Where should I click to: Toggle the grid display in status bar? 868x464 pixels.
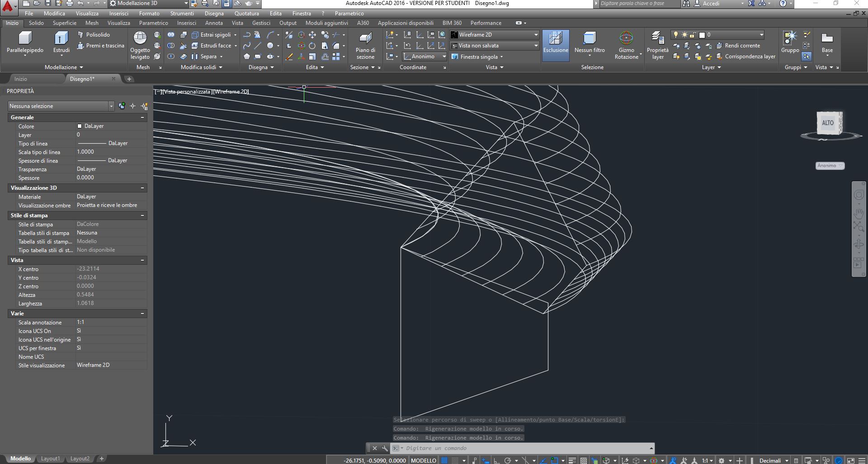[x=444, y=460]
